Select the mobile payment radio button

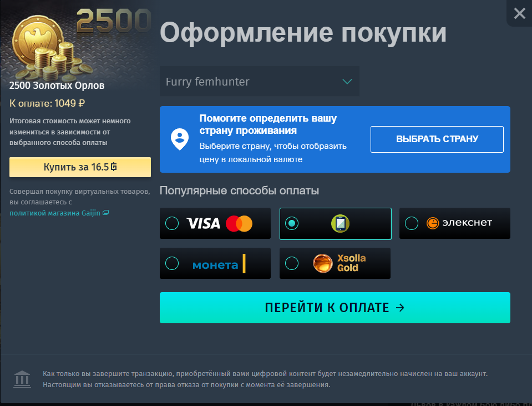[x=292, y=223]
